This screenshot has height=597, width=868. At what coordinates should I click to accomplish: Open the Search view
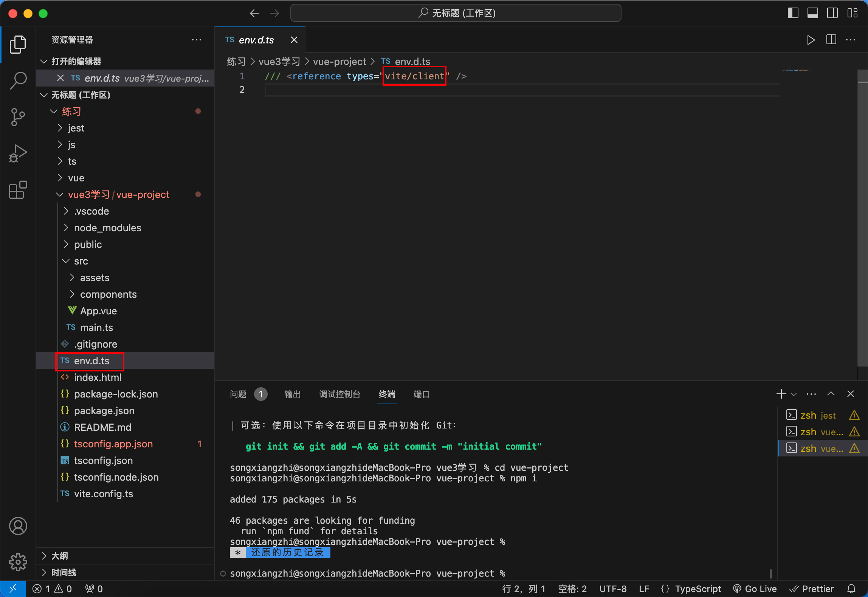[x=17, y=80]
